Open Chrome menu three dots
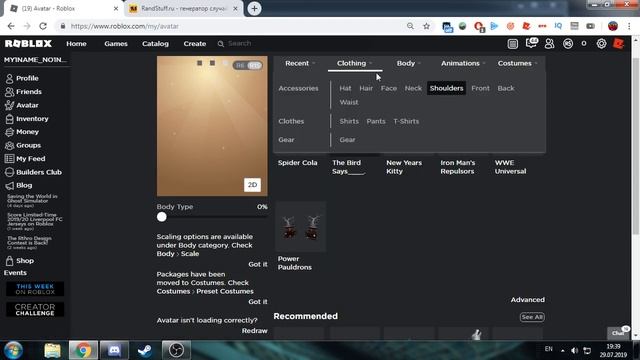 (629, 26)
